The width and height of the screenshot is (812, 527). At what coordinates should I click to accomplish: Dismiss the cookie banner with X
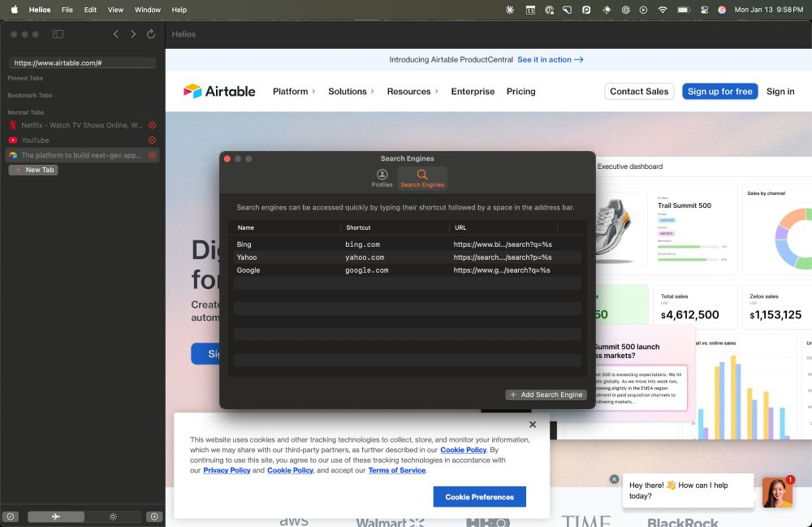point(533,425)
